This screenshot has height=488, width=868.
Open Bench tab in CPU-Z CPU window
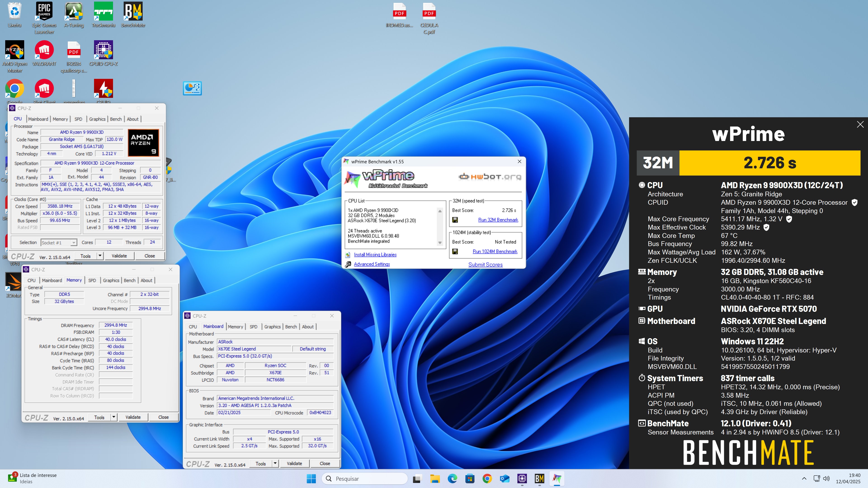(x=116, y=119)
